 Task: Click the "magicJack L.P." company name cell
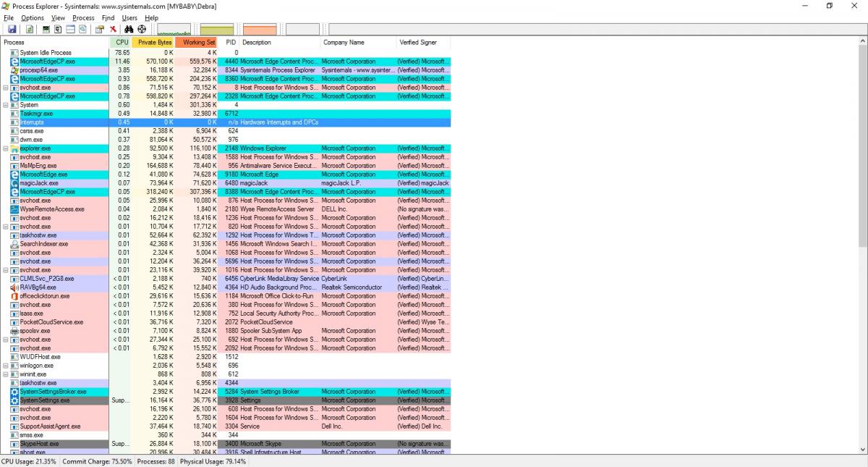343,183
